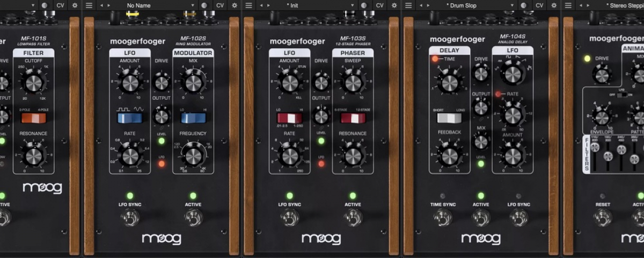Viewport: 644px width, 258px height.
Task: Open gear settings of the MF-102S ring modulator
Action: [x=235, y=5]
